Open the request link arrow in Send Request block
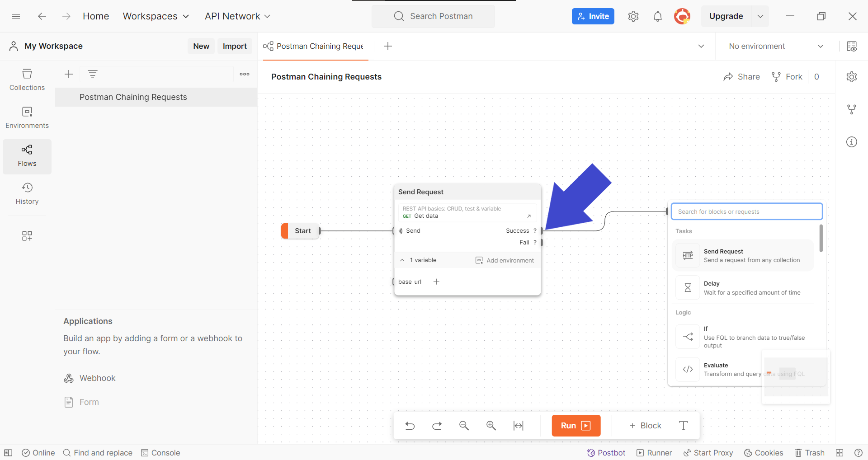Image resolution: width=868 pixels, height=460 pixels. point(529,216)
